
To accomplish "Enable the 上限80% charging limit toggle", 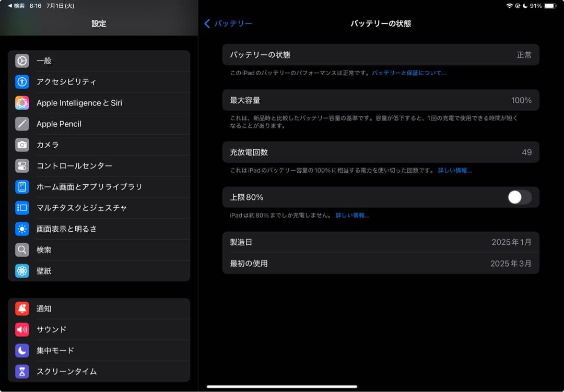I will (520, 197).
